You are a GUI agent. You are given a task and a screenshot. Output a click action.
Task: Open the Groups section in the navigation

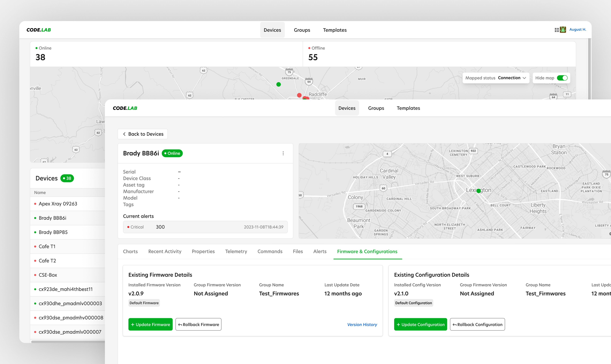376,108
